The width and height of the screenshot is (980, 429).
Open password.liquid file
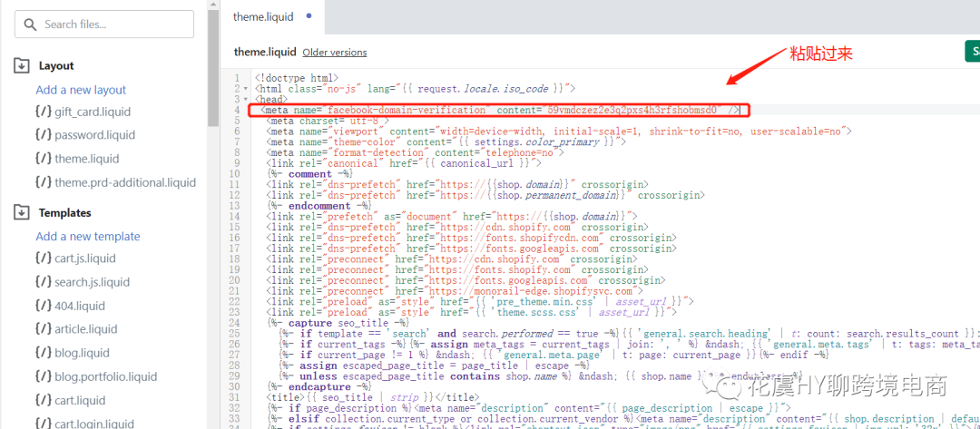(x=94, y=135)
